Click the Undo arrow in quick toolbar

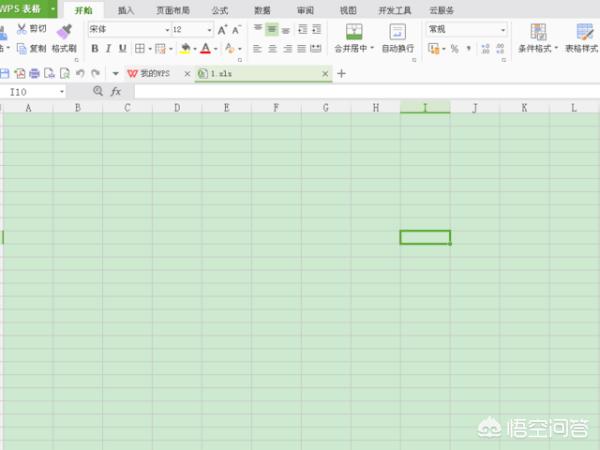point(80,74)
